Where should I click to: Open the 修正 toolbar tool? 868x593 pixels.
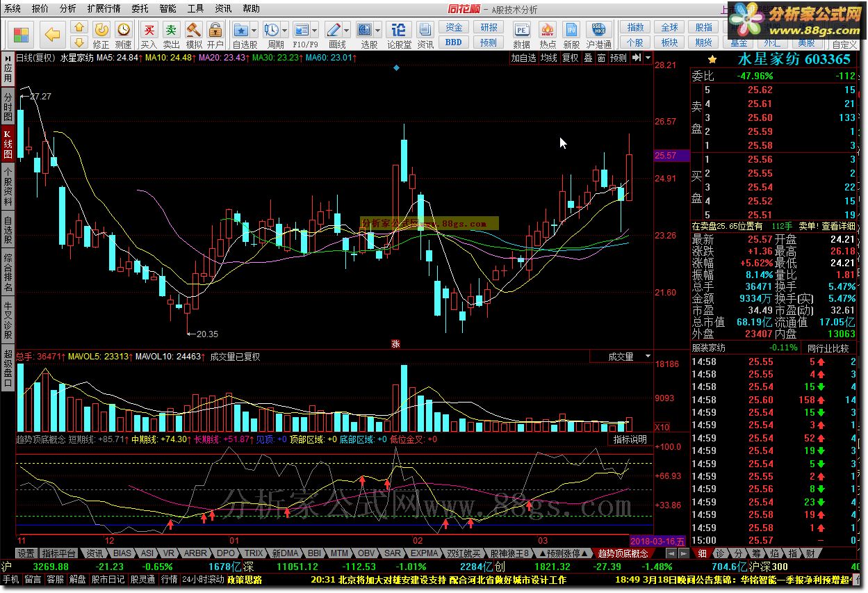pyautogui.click(x=101, y=34)
